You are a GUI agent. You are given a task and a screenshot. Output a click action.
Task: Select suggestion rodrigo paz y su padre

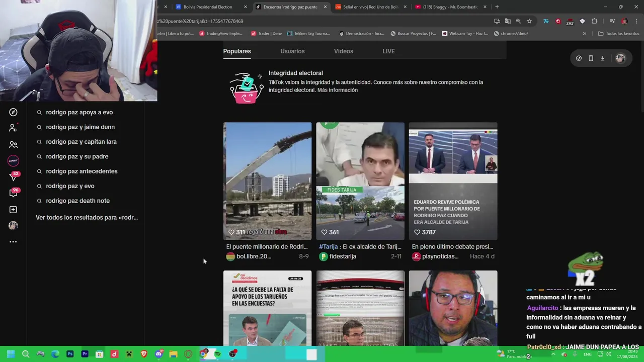pos(77,156)
